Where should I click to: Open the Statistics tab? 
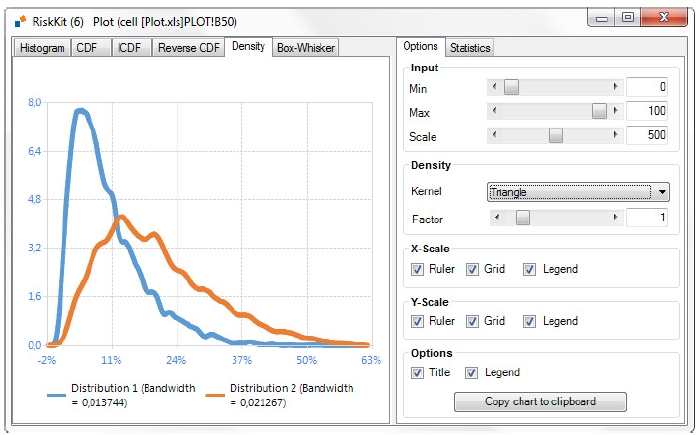tap(469, 47)
